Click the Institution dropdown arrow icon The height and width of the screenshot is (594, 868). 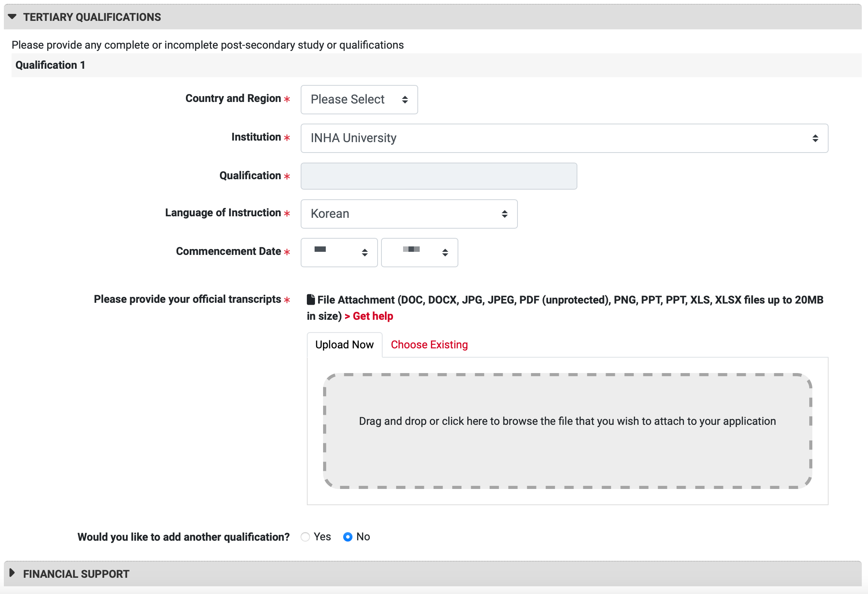(x=815, y=138)
